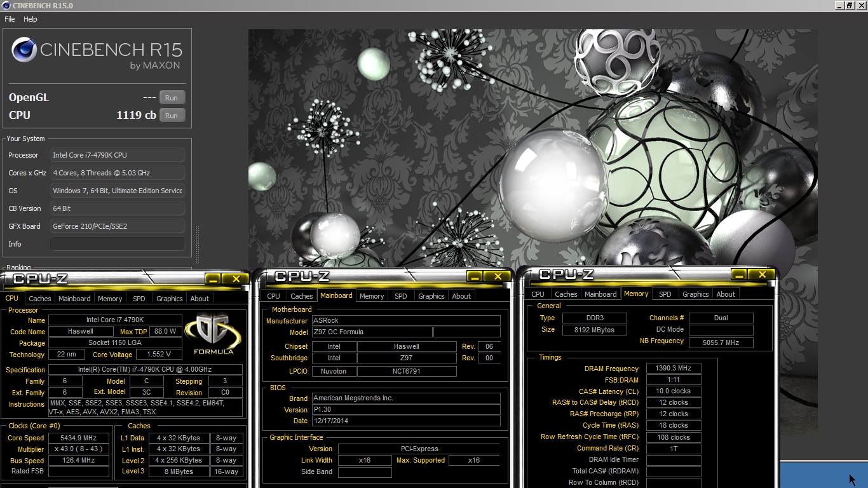Minimize the right CPU-Z window
This screenshot has height=488, width=868.
coord(739,274)
